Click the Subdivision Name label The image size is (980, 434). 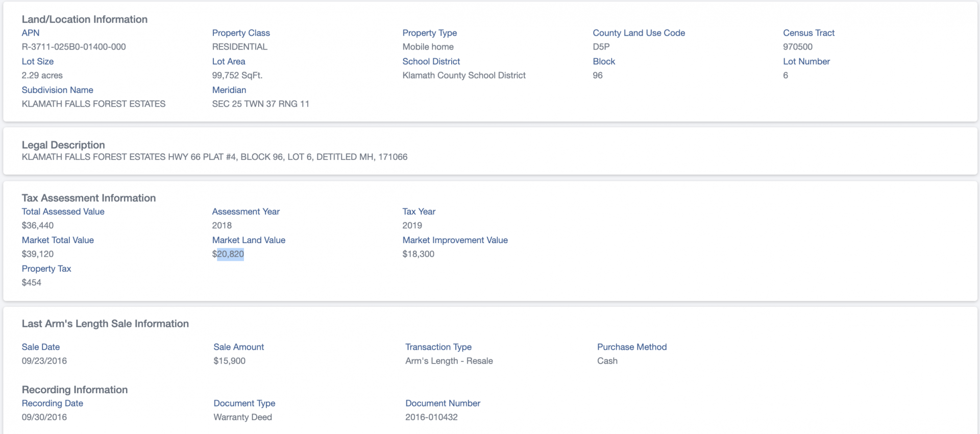point(57,90)
